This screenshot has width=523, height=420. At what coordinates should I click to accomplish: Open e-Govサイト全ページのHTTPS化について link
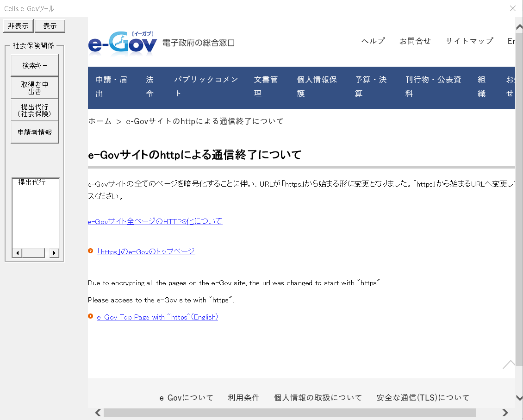click(155, 221)
